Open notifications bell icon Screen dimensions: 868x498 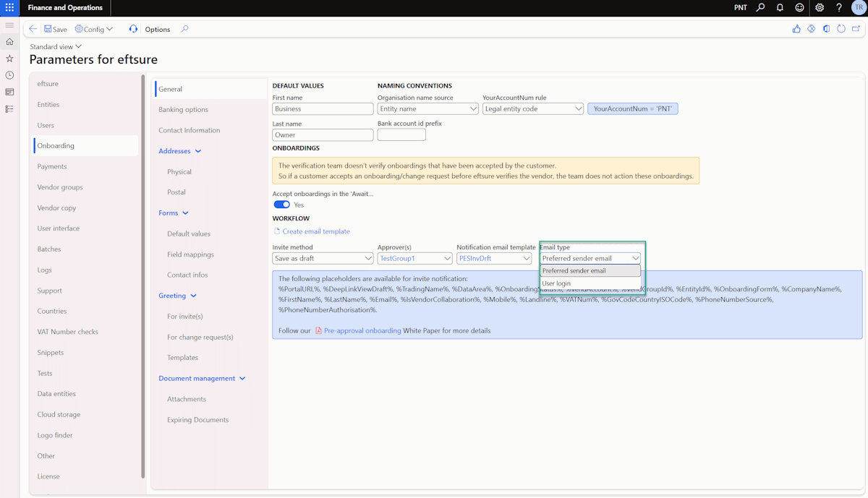click(x=780, y=7)
